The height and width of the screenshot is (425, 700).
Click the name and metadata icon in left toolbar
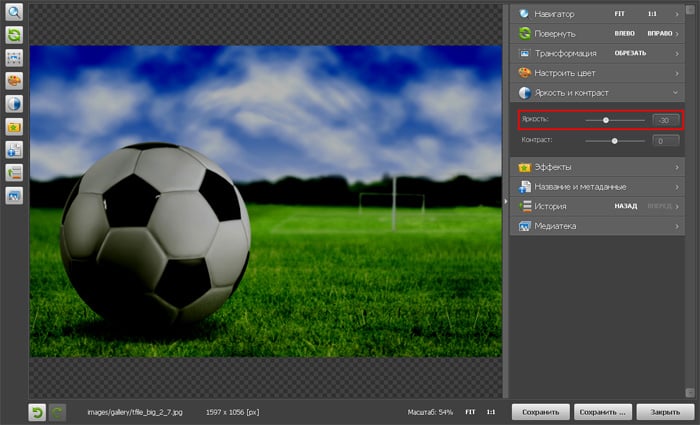[15, 150]
